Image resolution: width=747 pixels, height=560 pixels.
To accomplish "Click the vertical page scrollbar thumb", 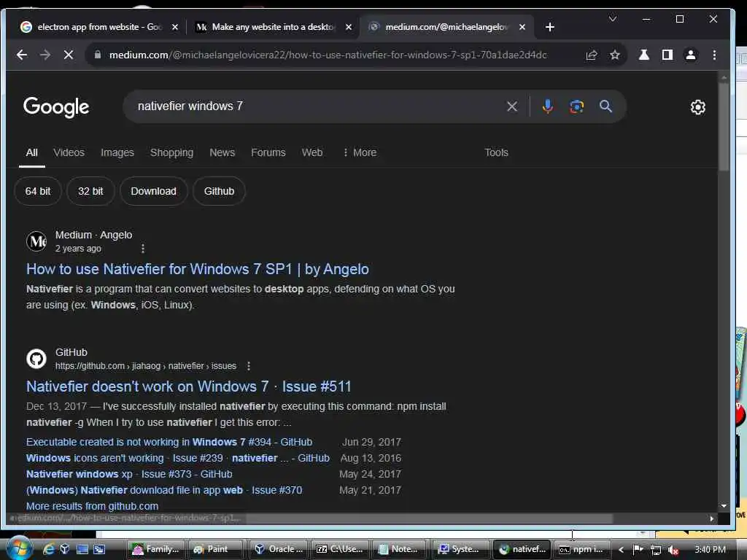I will 724,126.
